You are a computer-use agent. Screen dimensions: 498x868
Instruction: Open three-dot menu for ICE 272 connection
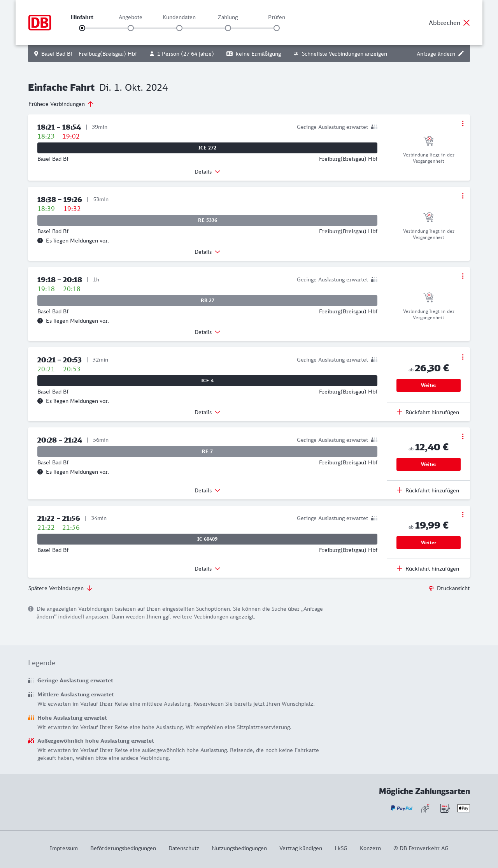point(463,123)
